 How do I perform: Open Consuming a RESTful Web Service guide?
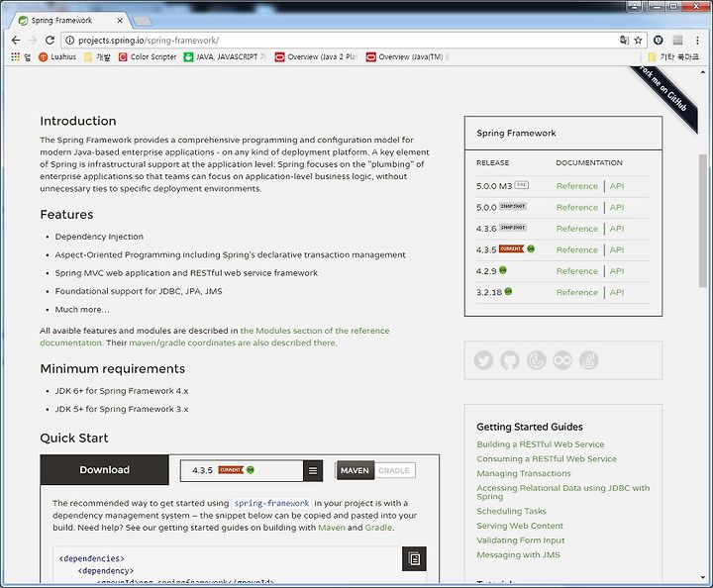tap(547, 459)
